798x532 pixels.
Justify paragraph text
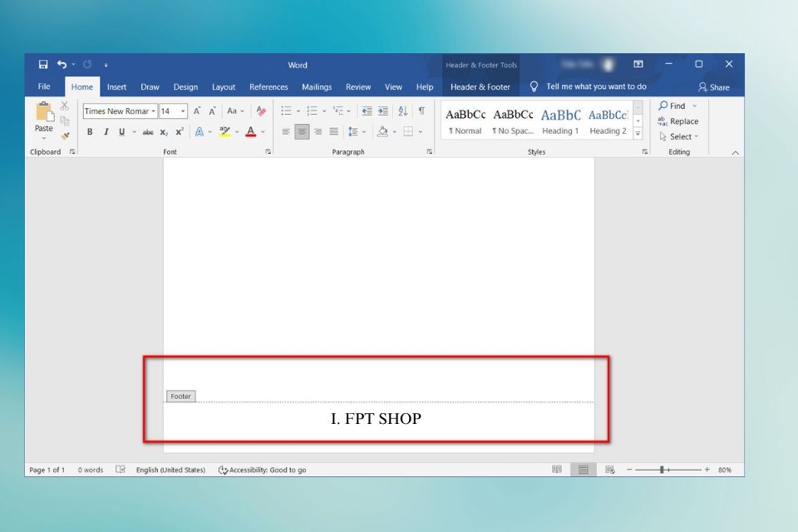(x=334, y=132)
